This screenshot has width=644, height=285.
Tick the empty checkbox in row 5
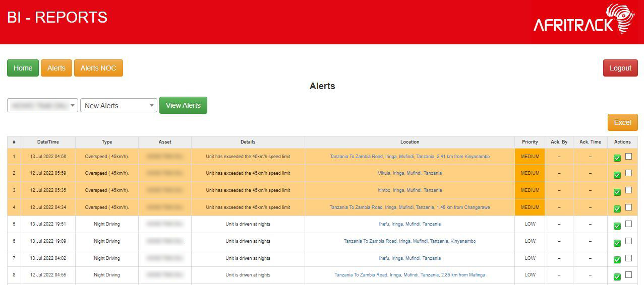tap(628, 224)
